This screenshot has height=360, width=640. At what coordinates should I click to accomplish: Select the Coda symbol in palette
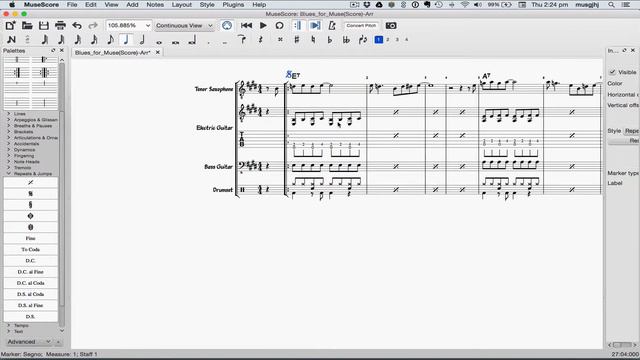31,216
